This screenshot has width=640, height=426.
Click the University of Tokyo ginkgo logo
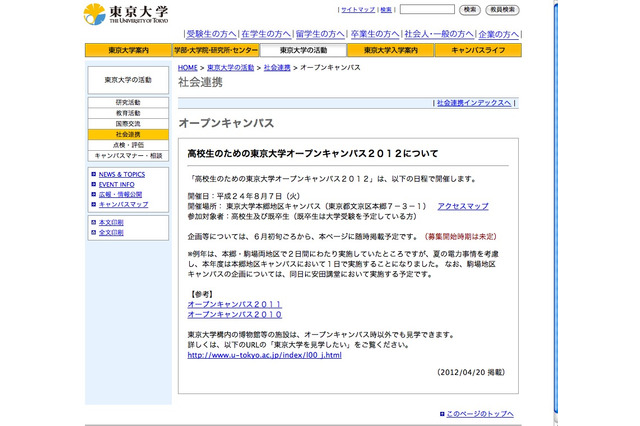coord(95,14)
